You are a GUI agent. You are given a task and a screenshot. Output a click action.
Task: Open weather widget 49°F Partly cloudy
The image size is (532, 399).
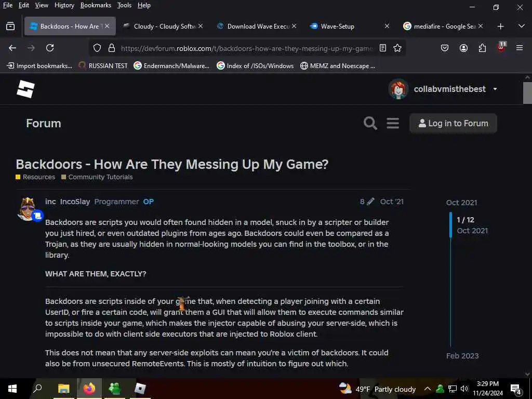coord(378,389)
